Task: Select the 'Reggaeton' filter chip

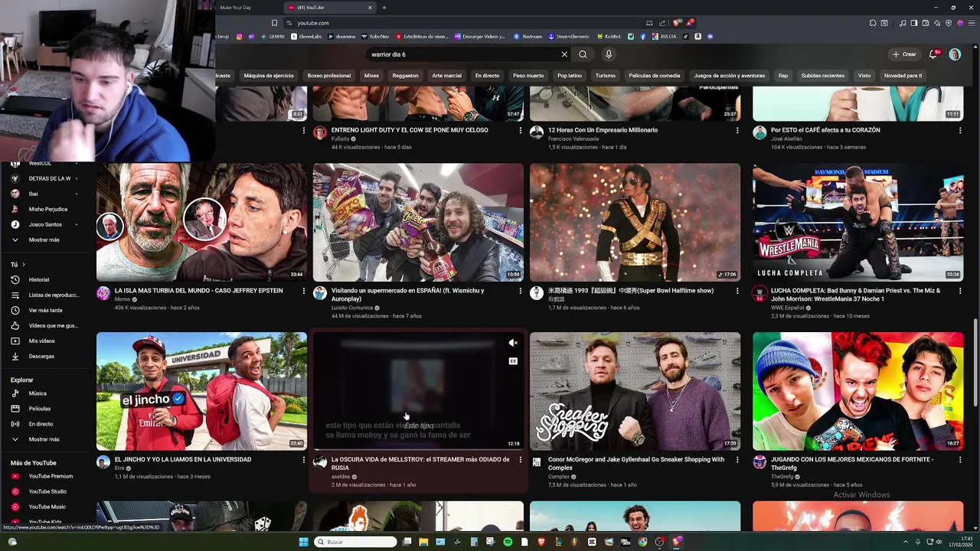Action: pyautogui.click(x=406, y=76)
